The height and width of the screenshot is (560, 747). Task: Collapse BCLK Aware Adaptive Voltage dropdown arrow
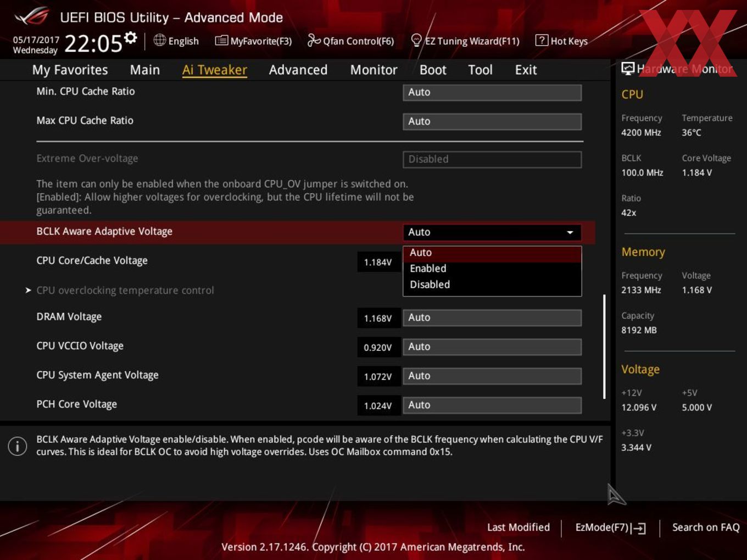click(x=570, y=232)
